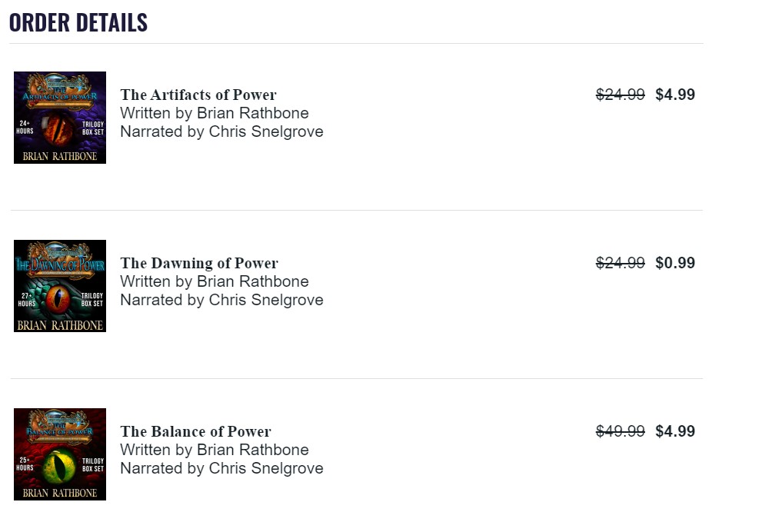The image size is (782, 532).
Task: Click narrator line under The Balance of Power
Action: click(221, 468)
